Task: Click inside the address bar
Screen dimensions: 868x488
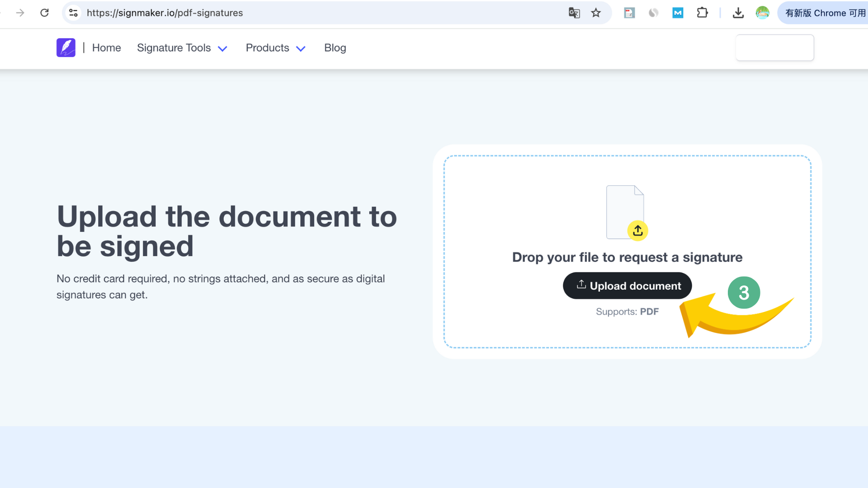Action: tap(271, 13)
